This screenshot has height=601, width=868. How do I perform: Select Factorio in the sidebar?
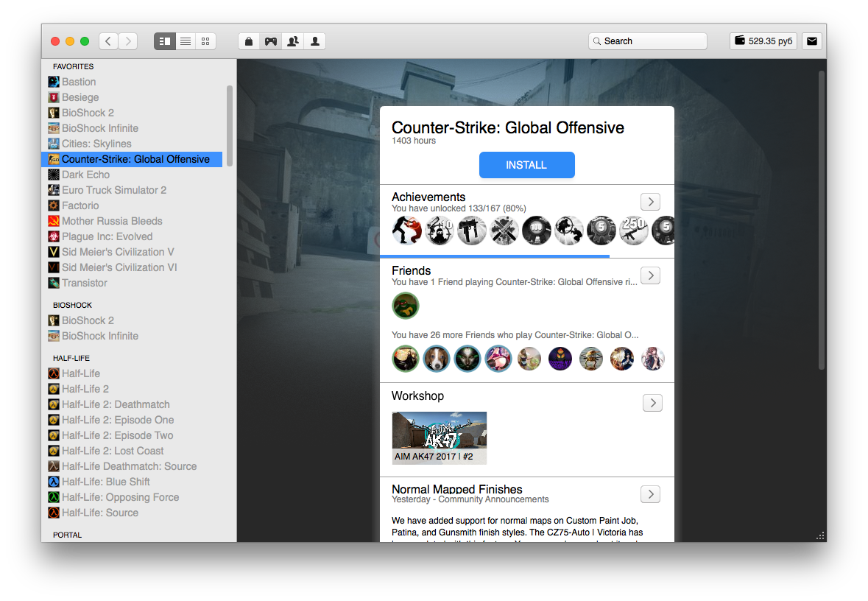coord(132,205)
